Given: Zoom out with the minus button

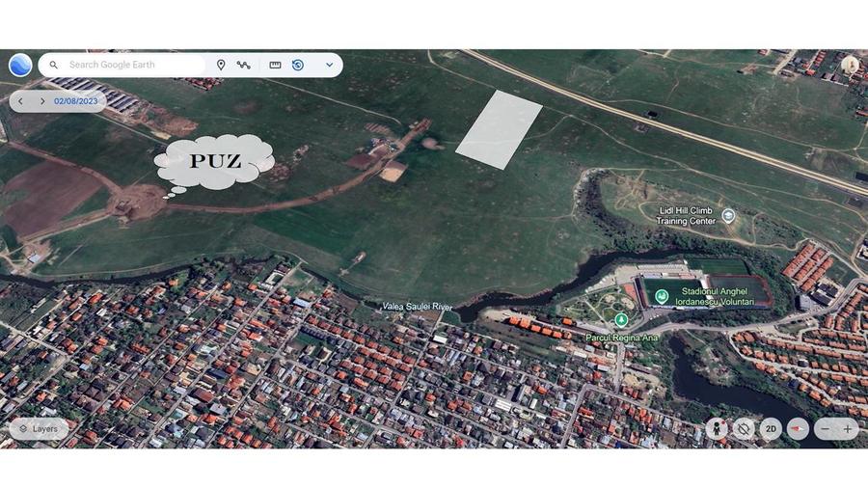Looking at the screenshot, I should [x=826, y=429].
